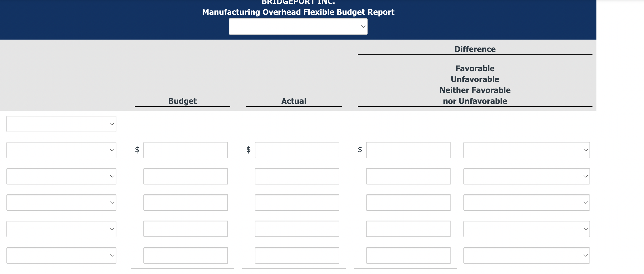This screenshot has height=274, width=644.
Task: Click the Actual input in the third amount row
Action: [x=297, y=202]
